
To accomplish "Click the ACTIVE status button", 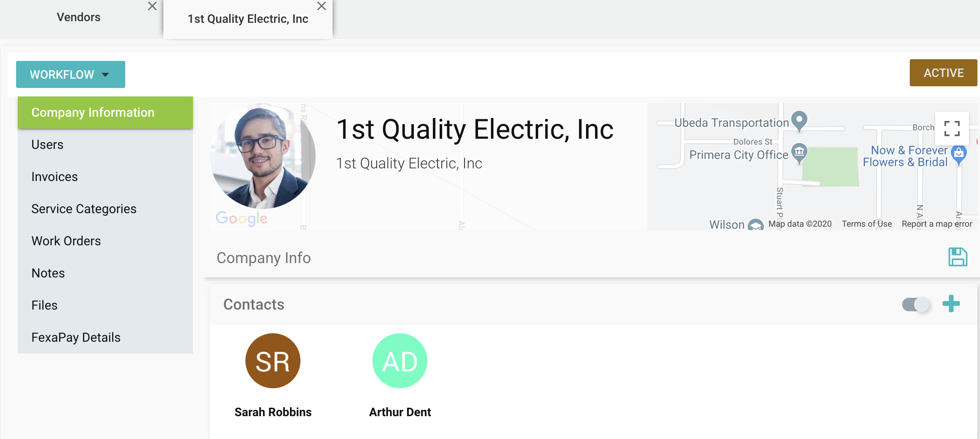I will point(943,73).
